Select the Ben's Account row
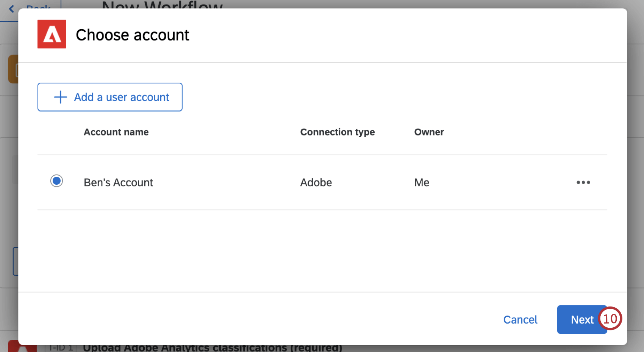This screenshot has height=352, width=644. (x=118, y=182)
